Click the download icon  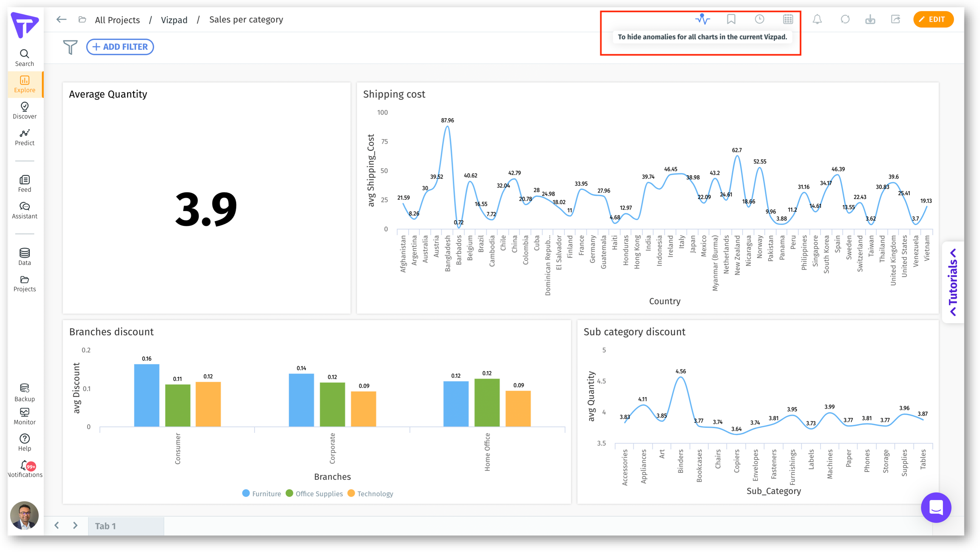(870, 19)
